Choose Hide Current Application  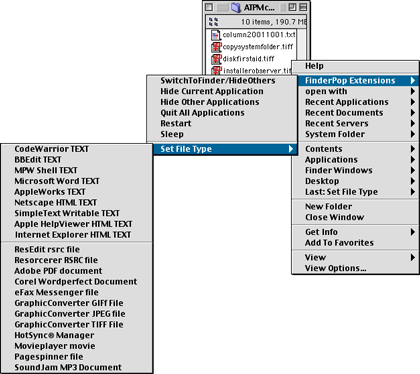222,91
